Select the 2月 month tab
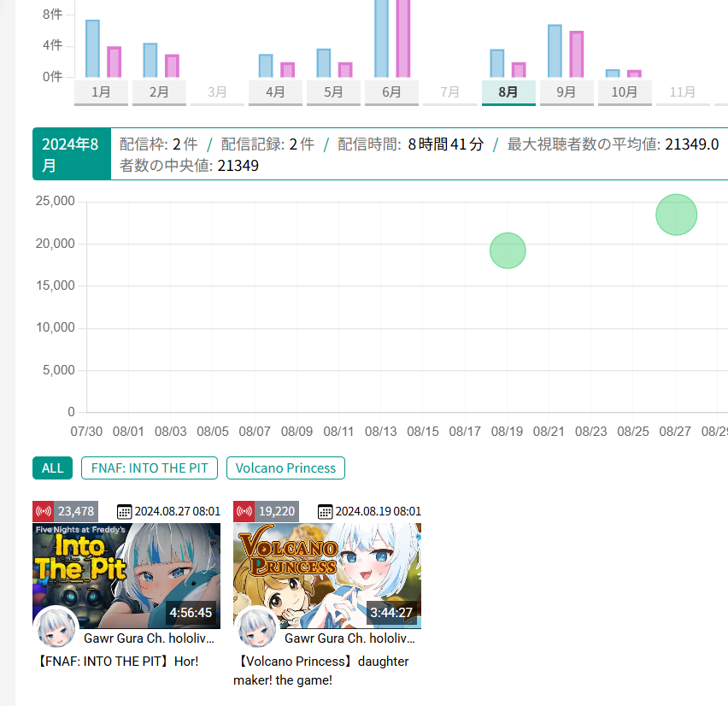 159,92
